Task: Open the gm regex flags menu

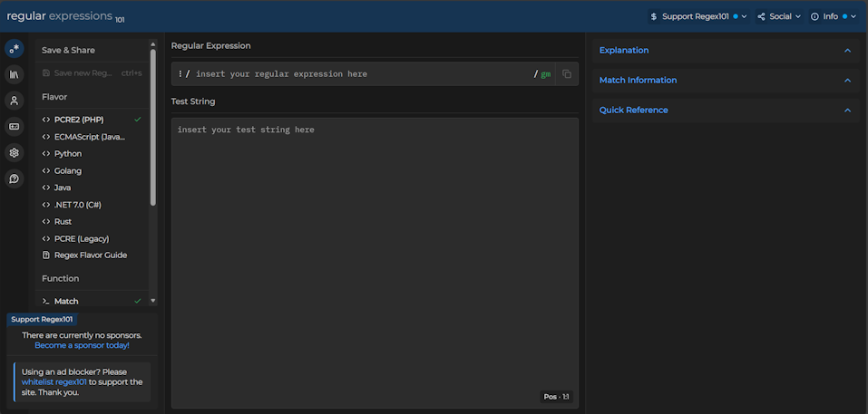Action: coord(546,74)
